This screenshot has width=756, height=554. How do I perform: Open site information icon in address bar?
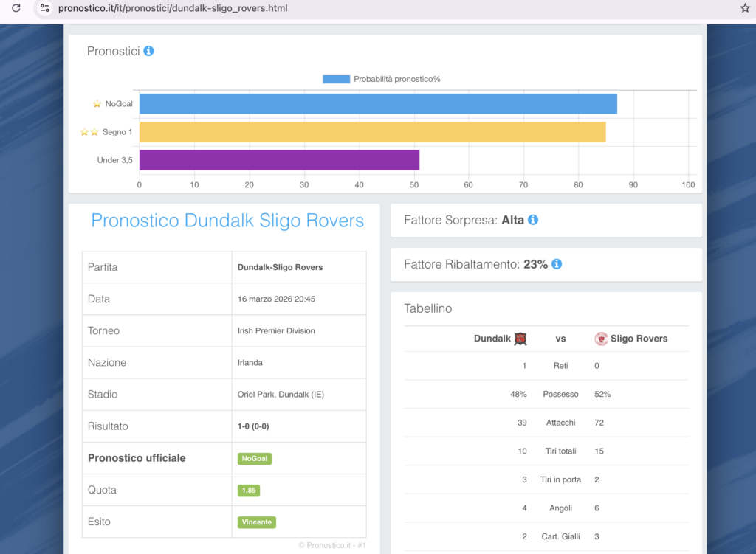coord(45,8)
